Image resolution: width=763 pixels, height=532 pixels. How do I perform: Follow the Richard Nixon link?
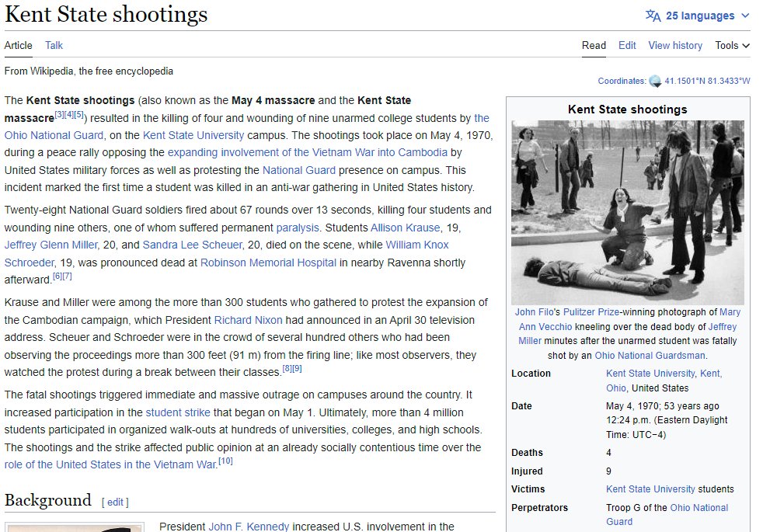pyautogui.click(x=248, y=320)
